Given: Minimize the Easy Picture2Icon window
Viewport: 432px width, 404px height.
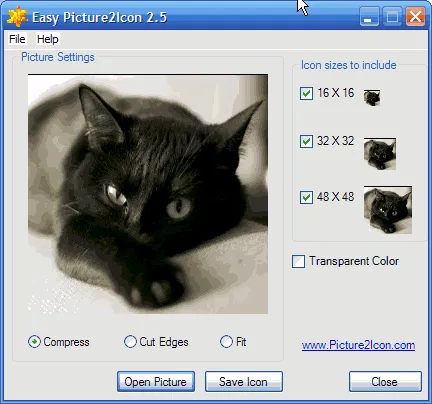Looking at the screenshot, I should coord(369,17).
